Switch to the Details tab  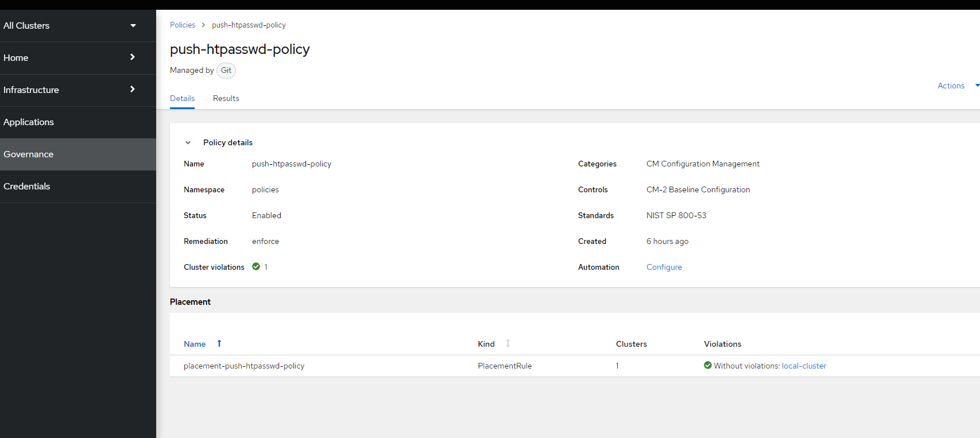(182, 98)
